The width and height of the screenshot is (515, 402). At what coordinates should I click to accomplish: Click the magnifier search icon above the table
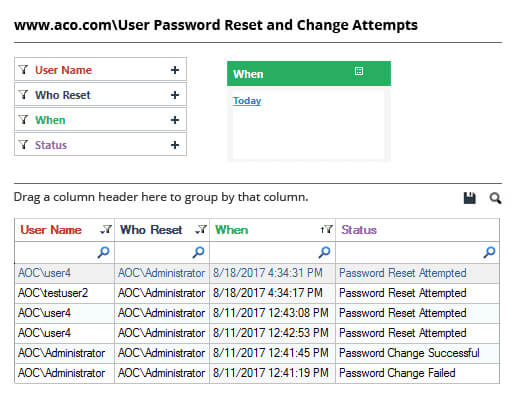click(495, 198)
